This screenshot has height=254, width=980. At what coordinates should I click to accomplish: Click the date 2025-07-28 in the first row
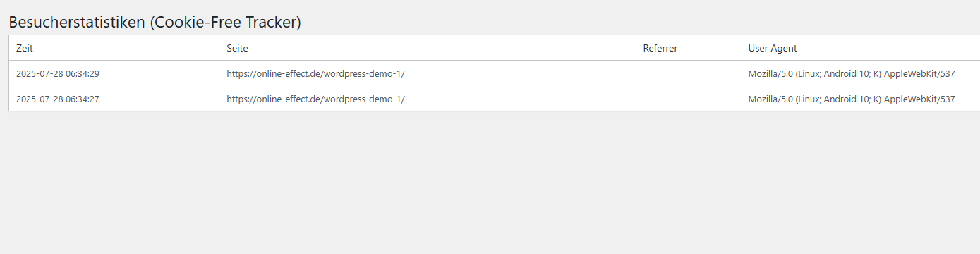point(39,73)
